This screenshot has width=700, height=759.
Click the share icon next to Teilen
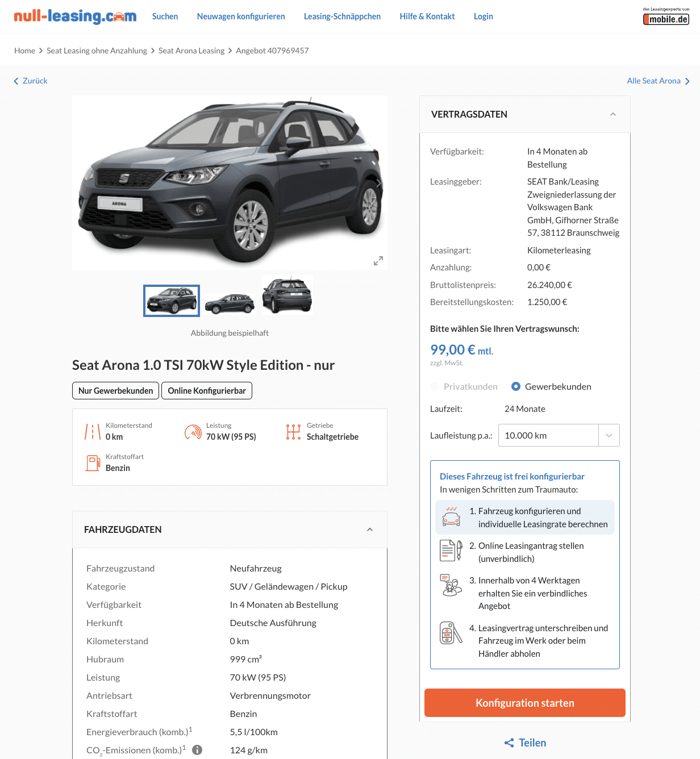coord(509,743)
